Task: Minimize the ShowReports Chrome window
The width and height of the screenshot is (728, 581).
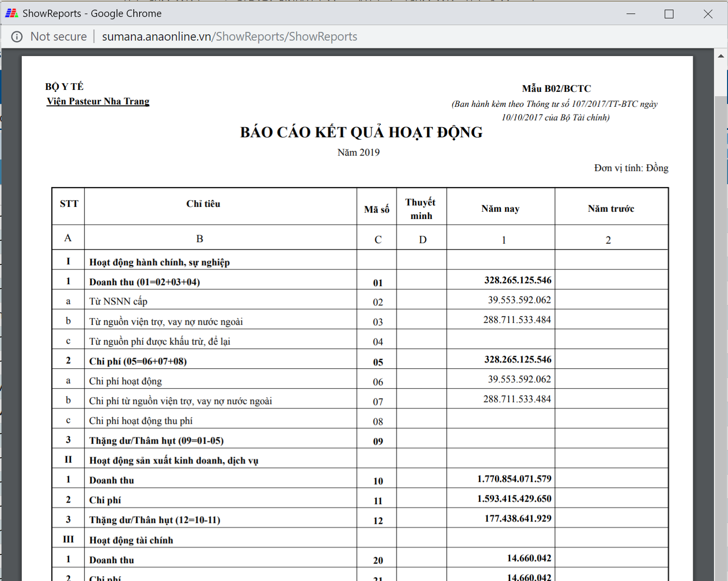Action: 630,14
